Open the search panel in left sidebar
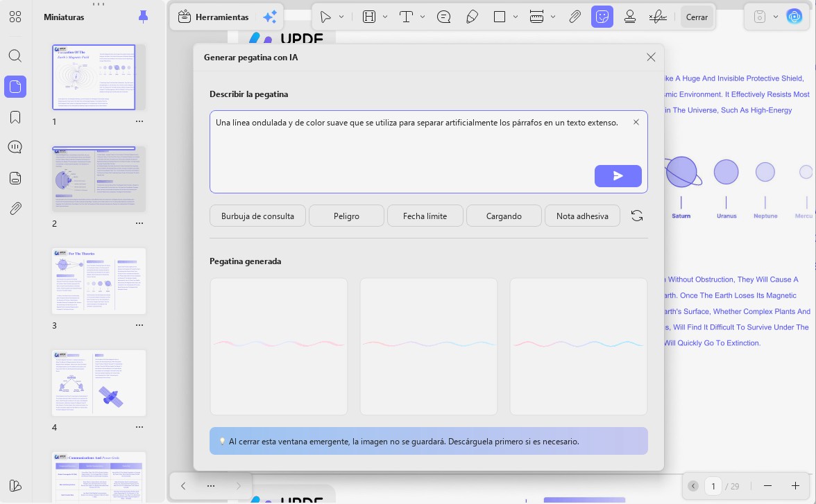Image resolution: width=816 pixels, height=504 pixels. click(x=15, y=55)
